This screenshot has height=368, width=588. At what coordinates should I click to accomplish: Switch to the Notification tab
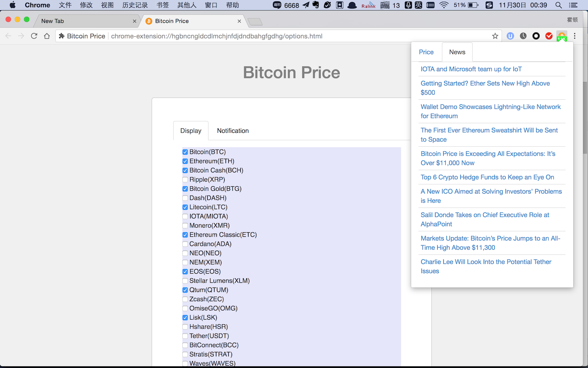tap(233, 131)
